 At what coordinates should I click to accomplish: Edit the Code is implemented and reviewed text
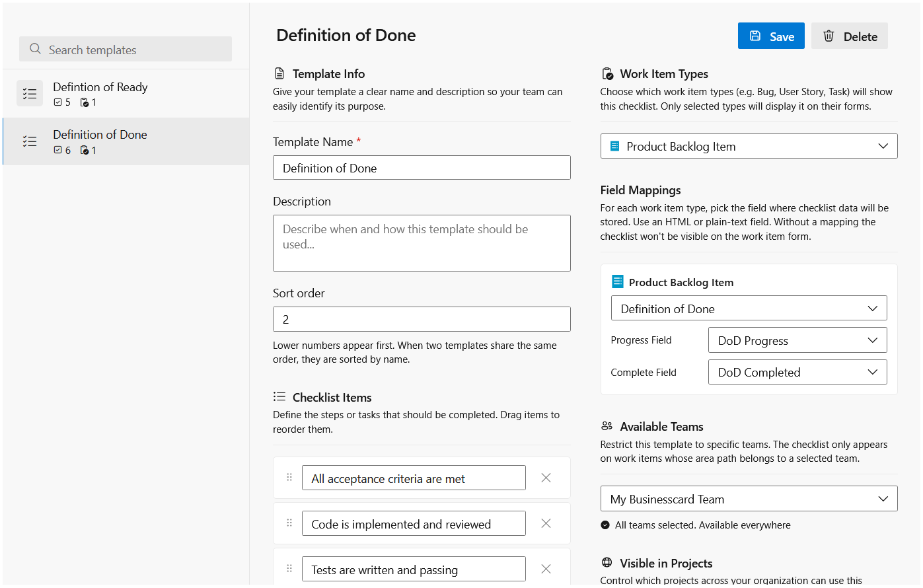414,524
